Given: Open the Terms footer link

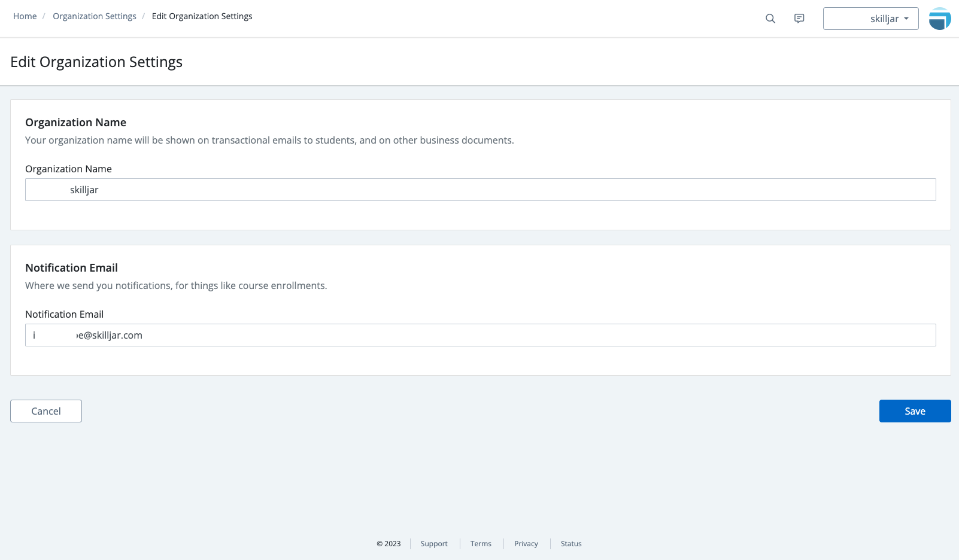Looking at the screenshot, I should [x=481, y=544].
